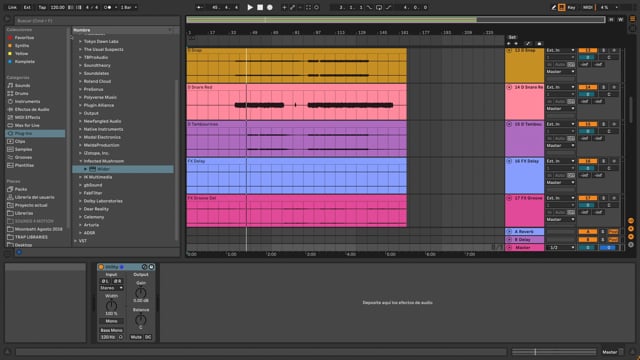Expand the Soundtheory vendor folder
The image size is (640, 360).
click(x=80, y=65)
